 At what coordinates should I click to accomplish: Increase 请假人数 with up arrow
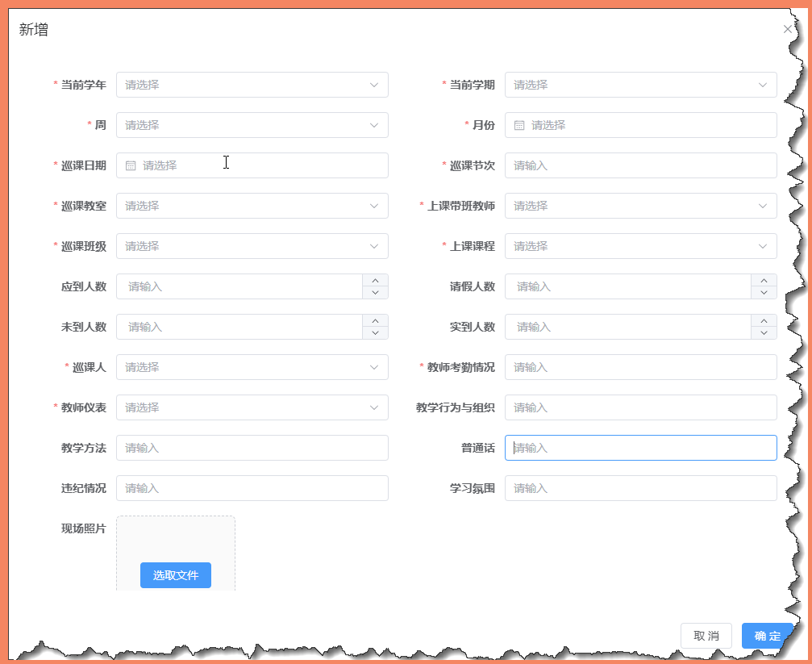(x=764, y=281)
